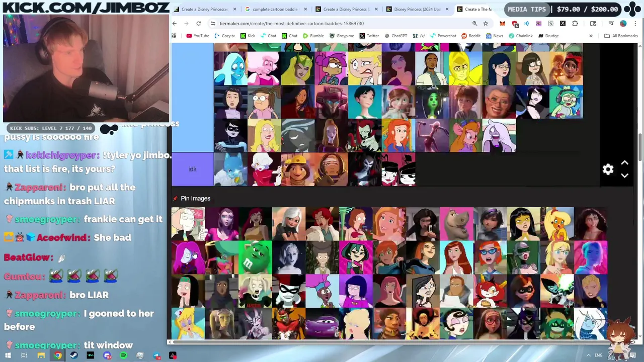Open the apps grid icon in bookmarks bar
This screenshot has height=362, width=644.
pyautogui.click(x=174, y=36)
